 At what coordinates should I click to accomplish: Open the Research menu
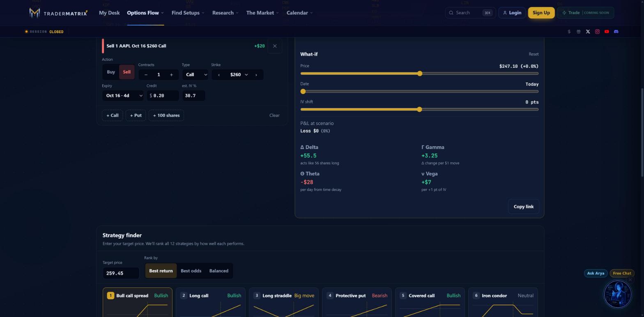pyautogui.click(x=225, y=13)
